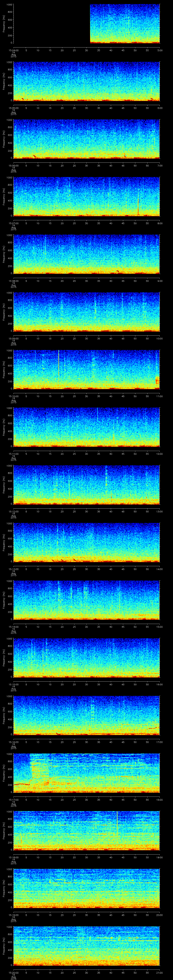Click the 15:19:00 start time label
173x980 pixels.
coord(13,915)
